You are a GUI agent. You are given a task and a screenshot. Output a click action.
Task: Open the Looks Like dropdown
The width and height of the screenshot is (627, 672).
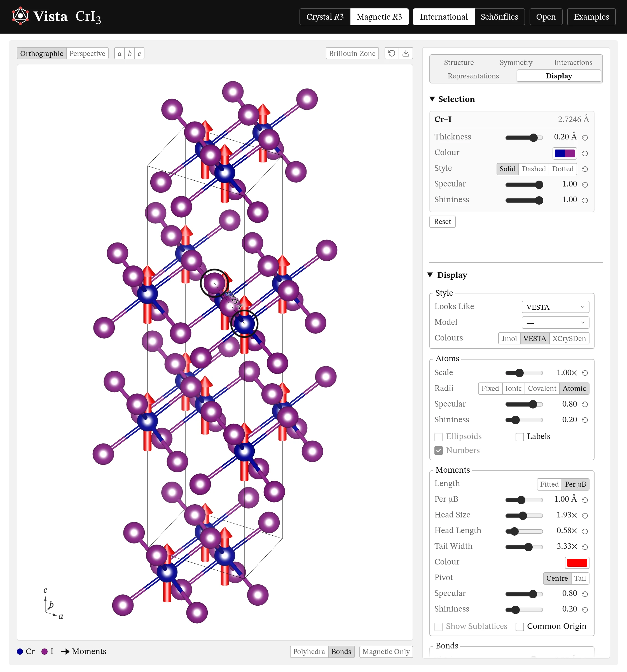(555, 307)
